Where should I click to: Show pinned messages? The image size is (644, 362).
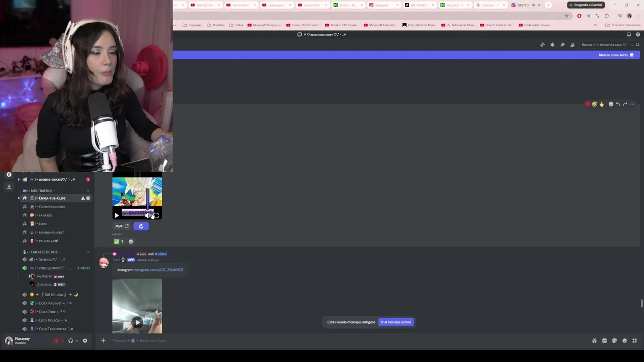tap(562, 45)
